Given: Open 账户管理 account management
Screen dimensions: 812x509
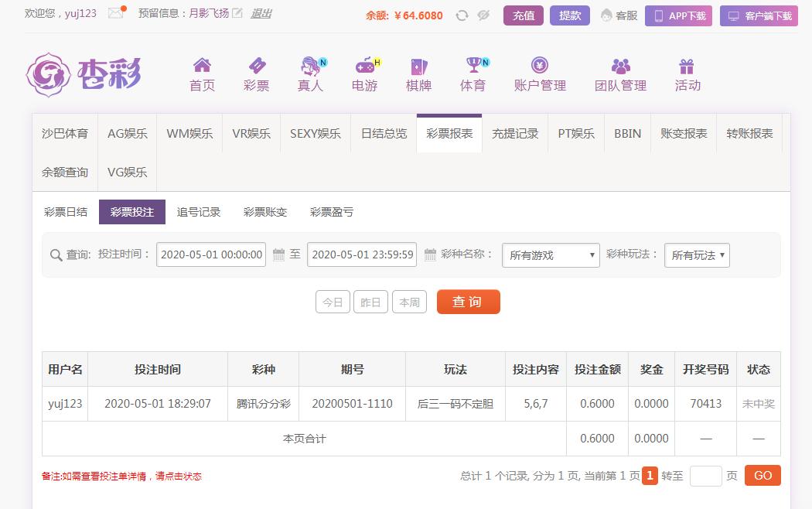Looking at the screenshot, I should point(540,75).
